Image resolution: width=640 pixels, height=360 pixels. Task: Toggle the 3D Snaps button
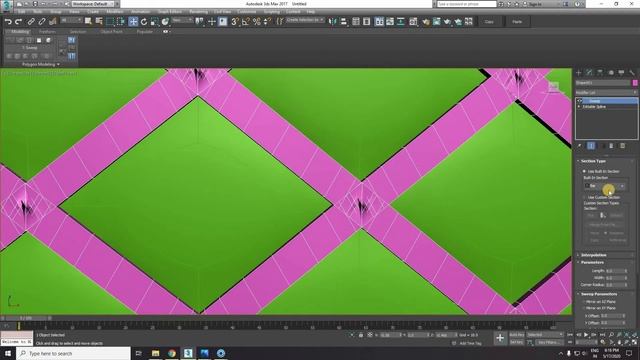tap(235, 22)
